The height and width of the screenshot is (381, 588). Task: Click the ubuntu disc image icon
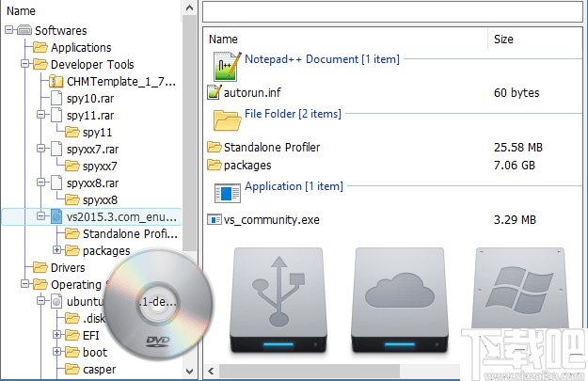coord(56,301)
